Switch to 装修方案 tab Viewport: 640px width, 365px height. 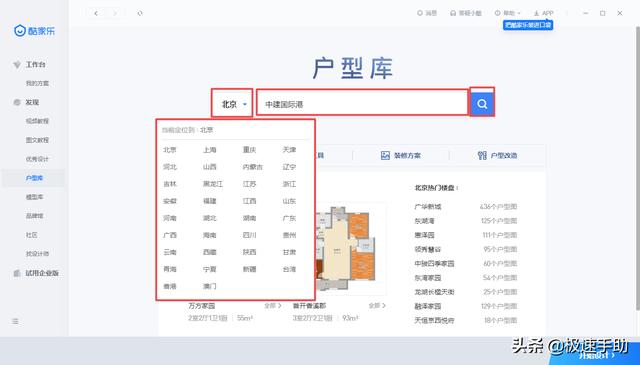coord(401,156)
